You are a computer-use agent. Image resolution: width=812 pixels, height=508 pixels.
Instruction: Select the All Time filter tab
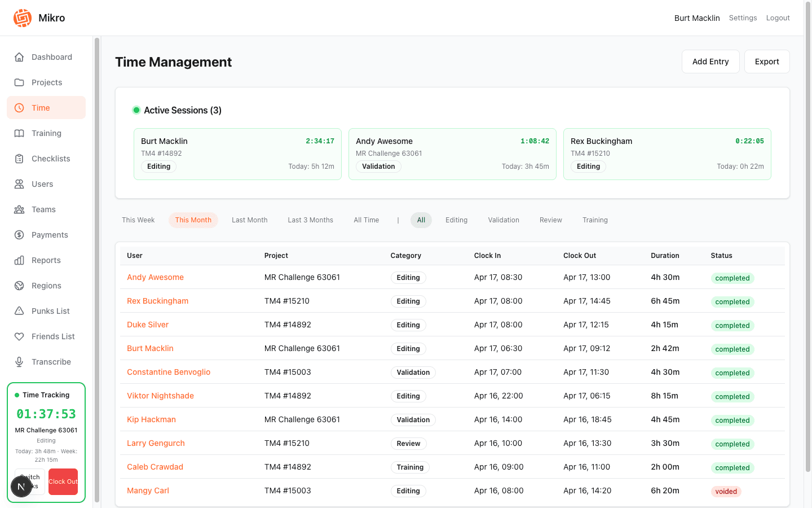366,220
